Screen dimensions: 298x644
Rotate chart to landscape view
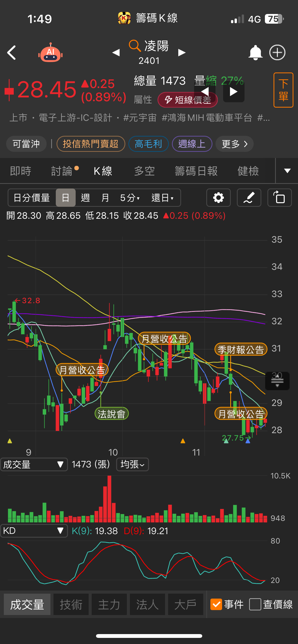click(x=279, y=198)
